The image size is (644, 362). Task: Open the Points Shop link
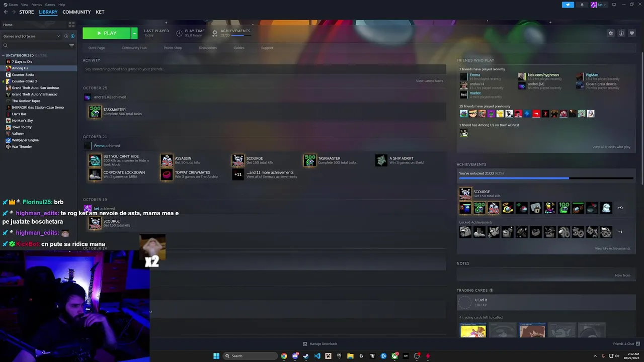coord(173,48)
